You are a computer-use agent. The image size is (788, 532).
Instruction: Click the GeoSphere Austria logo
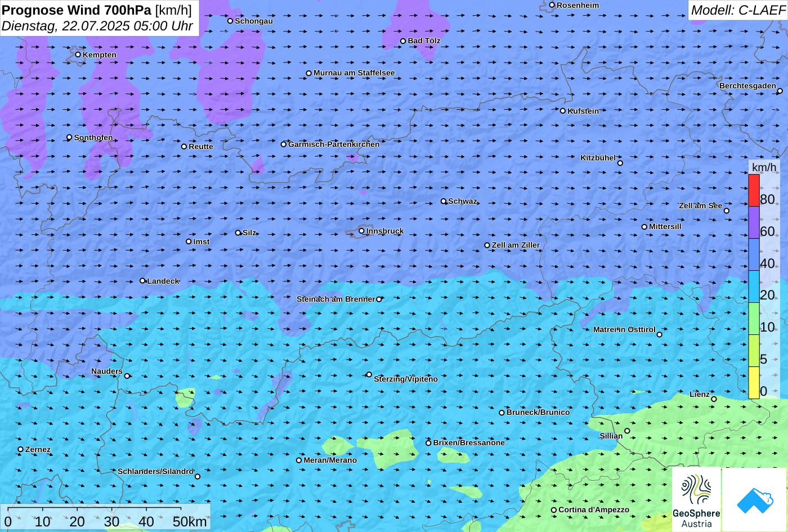click(x=696, y=500)
